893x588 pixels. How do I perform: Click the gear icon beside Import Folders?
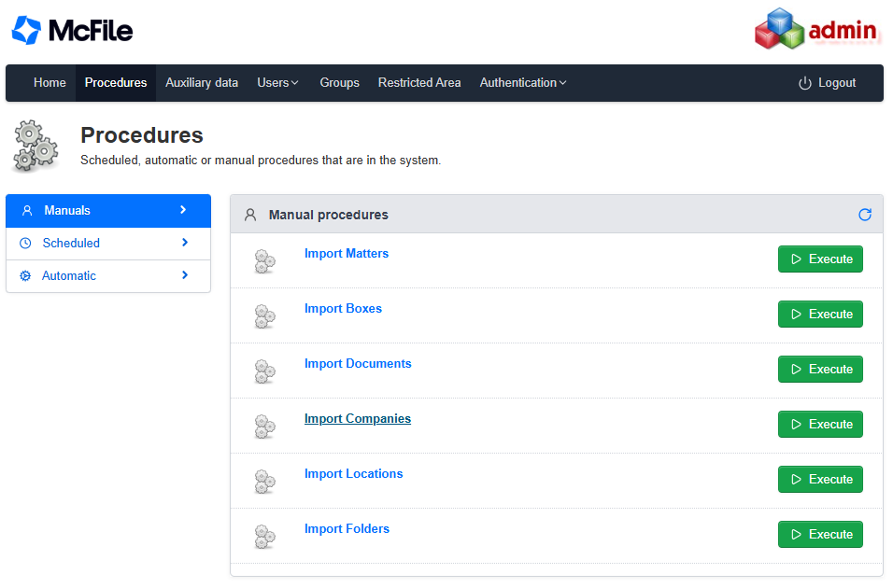click(x=265, y=537)
